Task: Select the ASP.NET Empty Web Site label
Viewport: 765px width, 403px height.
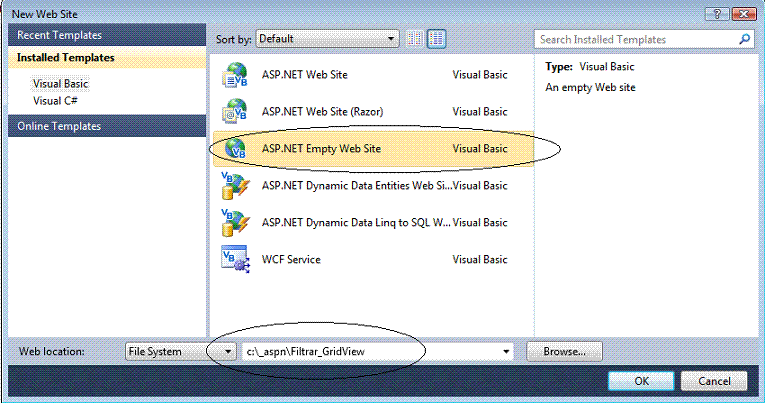Action: 321,148
